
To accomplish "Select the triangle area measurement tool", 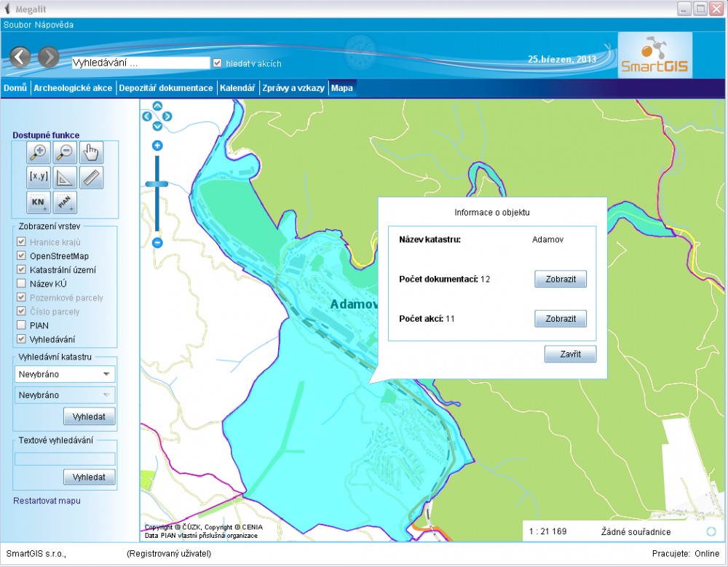I will pyautogui.click(x=65, y=177).
